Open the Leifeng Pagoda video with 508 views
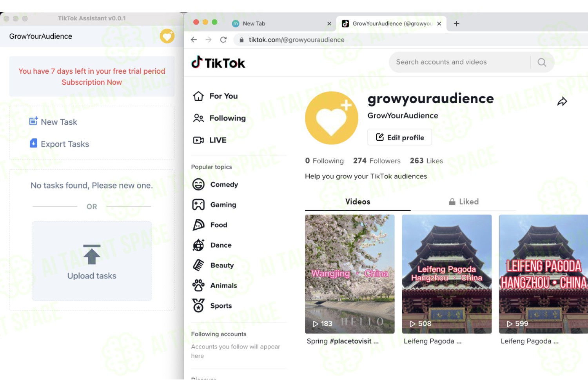The height and width of the screenshot is (392, 588). click(x=446, y=274)
